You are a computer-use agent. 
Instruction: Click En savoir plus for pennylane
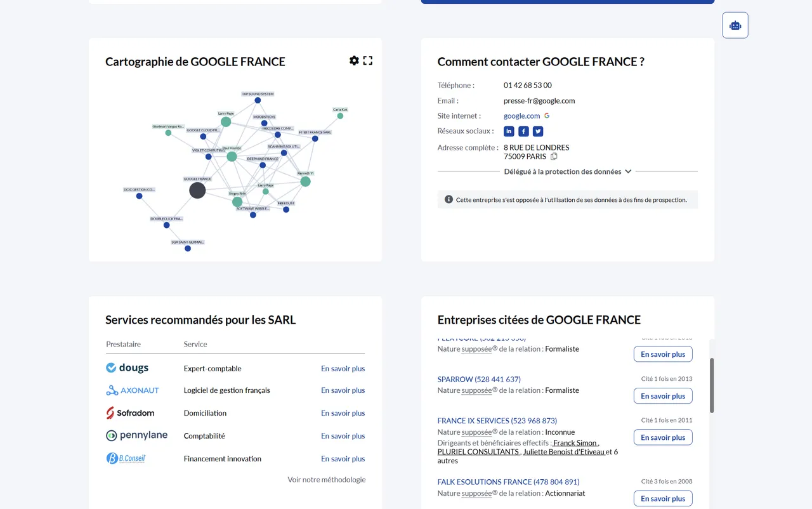pos(343,436)
